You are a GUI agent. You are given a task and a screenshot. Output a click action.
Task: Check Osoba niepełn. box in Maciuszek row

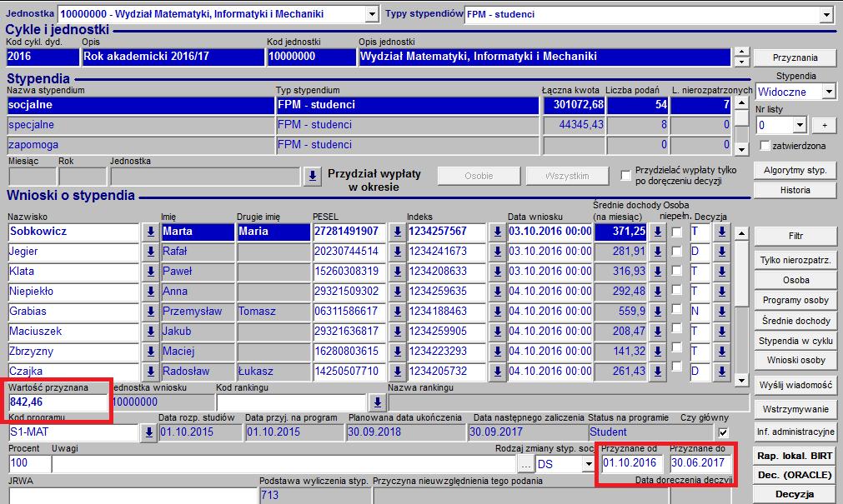click(676, 329)
